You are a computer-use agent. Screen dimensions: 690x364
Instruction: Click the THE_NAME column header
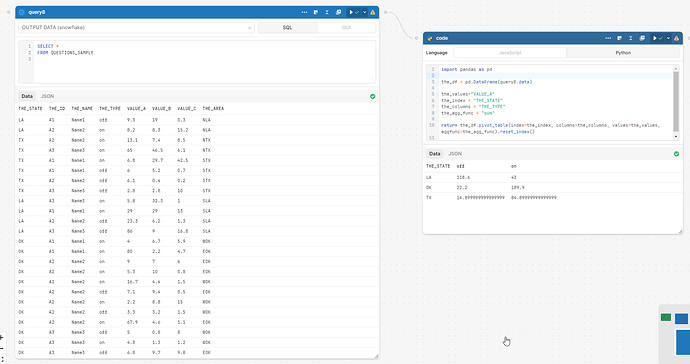click(82, 109)
